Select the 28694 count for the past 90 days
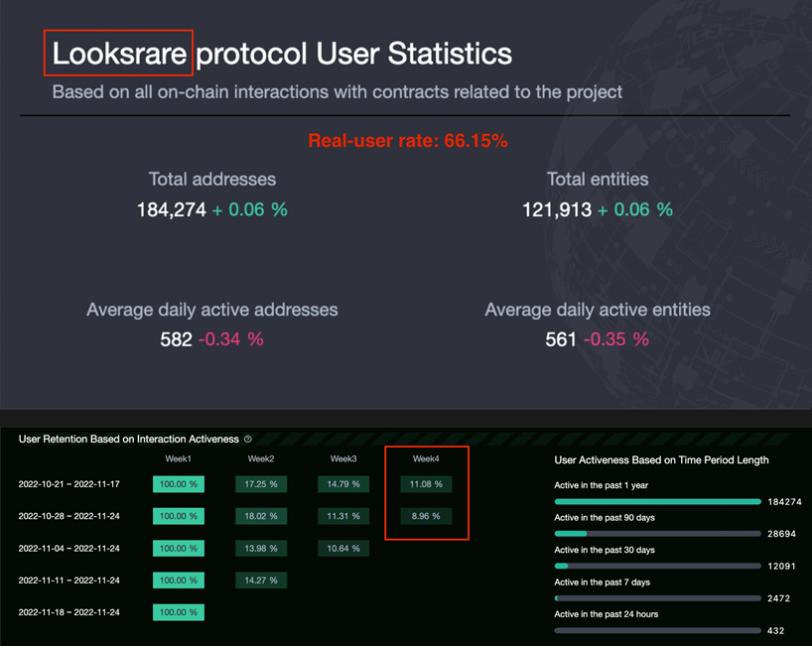 pyautogui.click(x=781, y=534)
